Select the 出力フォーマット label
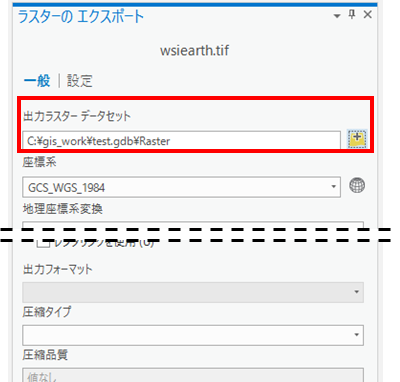This screenshot has width=400, height=382. point(57,269)
